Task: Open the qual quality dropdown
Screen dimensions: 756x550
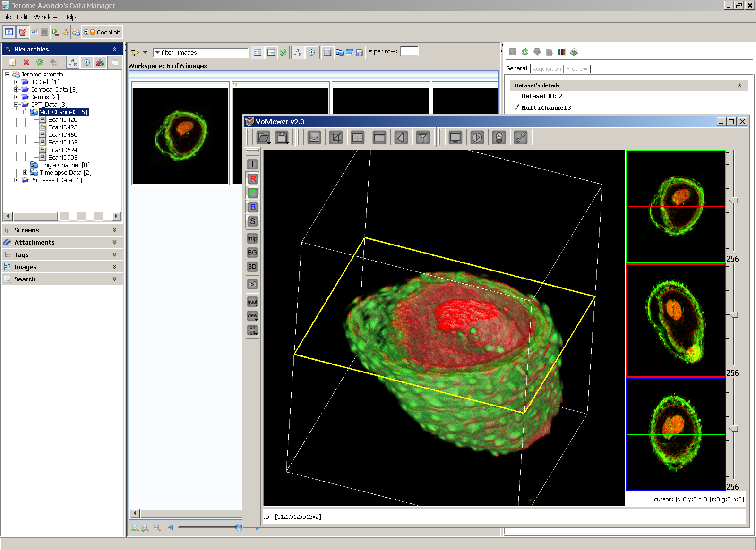Action: pyautogui.click(x=252, y=302)
